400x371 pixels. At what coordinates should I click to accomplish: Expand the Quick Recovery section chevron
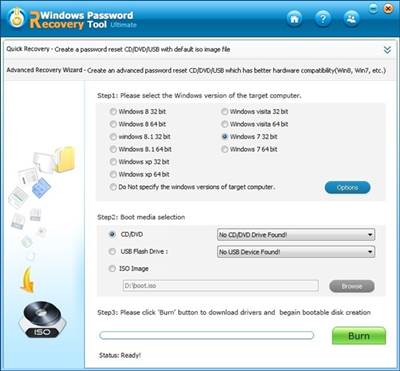tap(387, 50)
